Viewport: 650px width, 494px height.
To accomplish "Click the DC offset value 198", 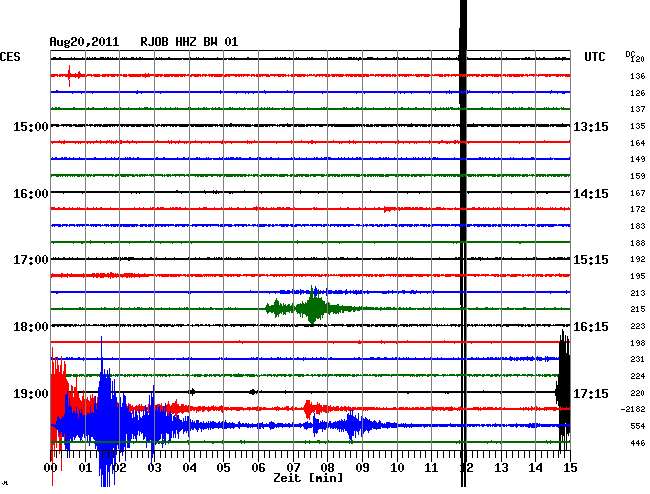I will (638, 343).
